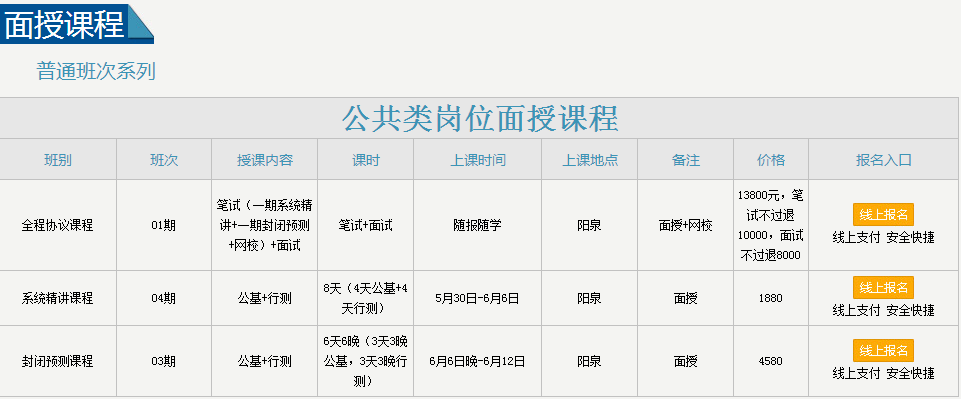
Task: Click the 授课内容 column header
Action: [265, 160]
